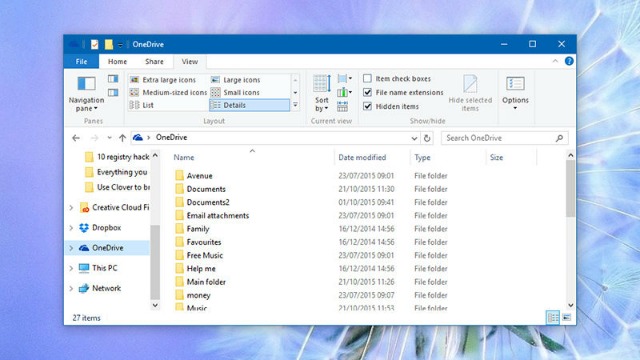The width and height of the screenshot is (640, 360).
Task: Select the View ribbon tab
Action: [190, 62]
